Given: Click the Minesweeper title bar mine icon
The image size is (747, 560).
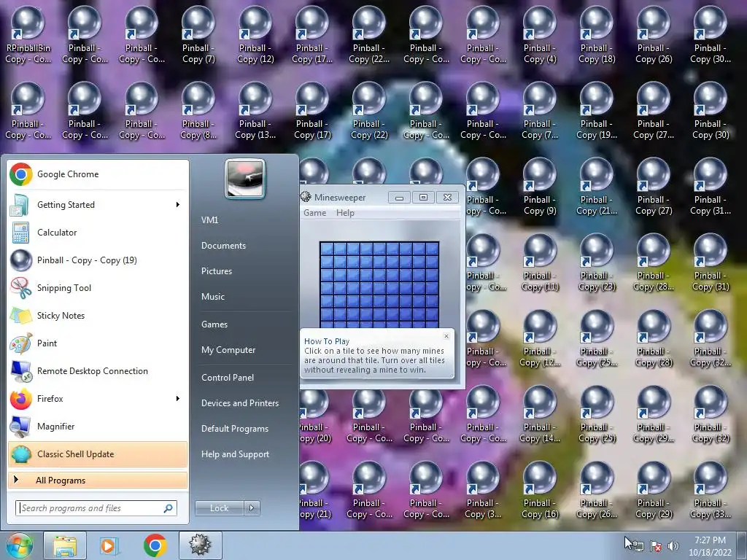Looking at the screenshot, I should point(306,197).
